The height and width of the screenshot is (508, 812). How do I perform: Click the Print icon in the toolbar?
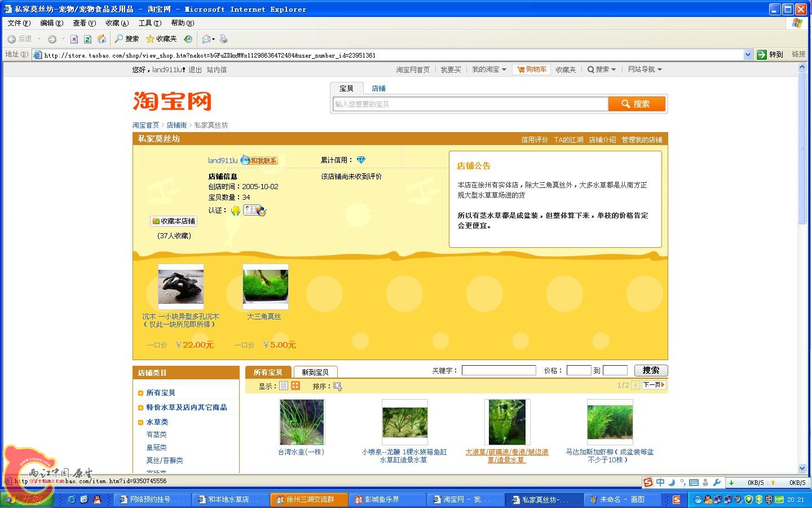coord(224,39)
